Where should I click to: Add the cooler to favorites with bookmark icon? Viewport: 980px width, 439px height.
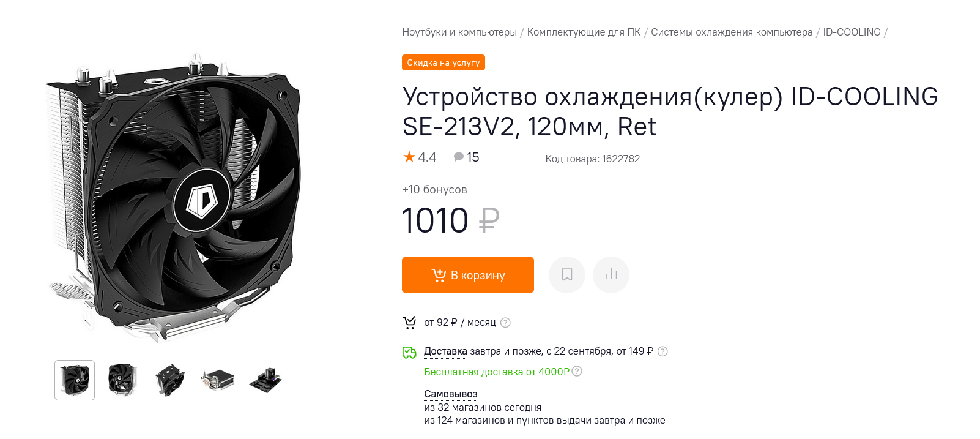click(x=567, y=275)
